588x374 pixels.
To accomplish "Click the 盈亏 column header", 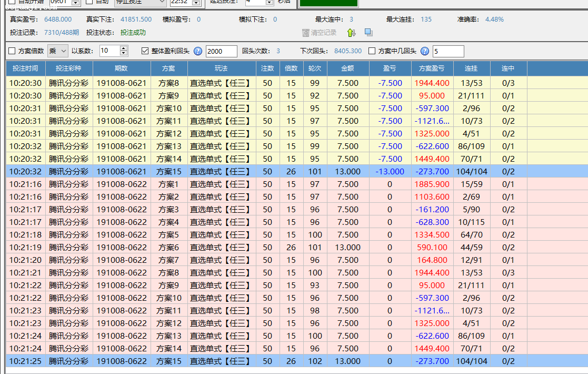I will click(x=390, y=68).
